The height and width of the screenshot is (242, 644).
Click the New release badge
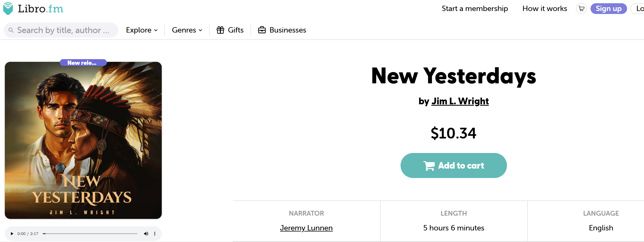tap(83, 63)
